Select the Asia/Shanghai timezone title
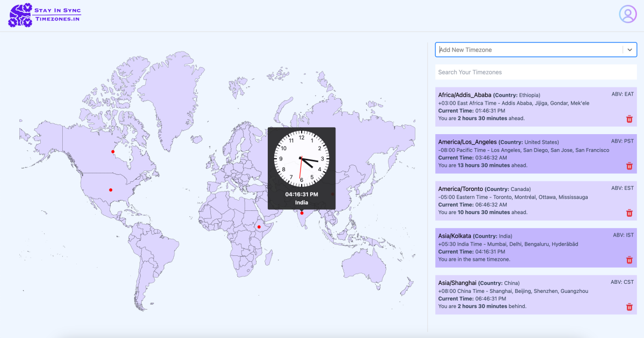 tap(457, 283)
